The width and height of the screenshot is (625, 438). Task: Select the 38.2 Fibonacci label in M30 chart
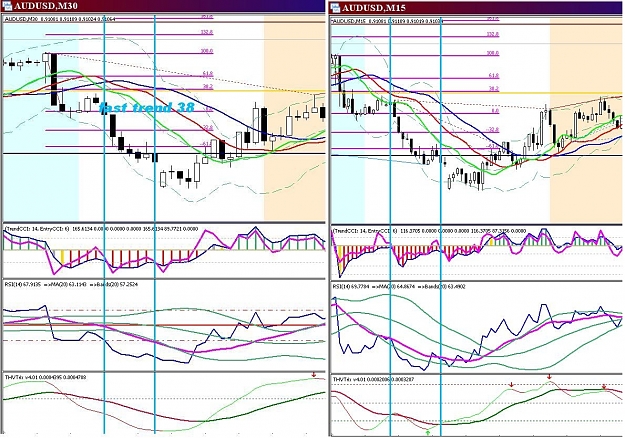(x=208, y=86)
